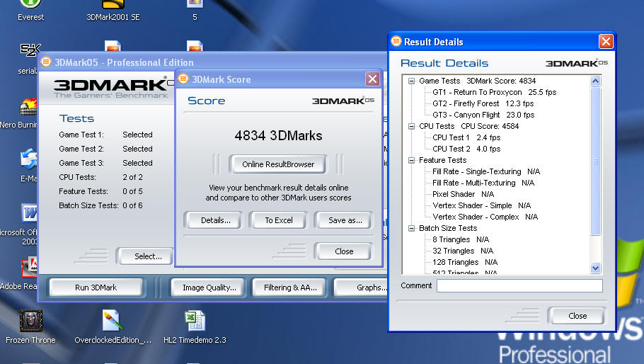Select Vertex Shader - Simple row
The height and width of the screenshot is (364, 644).
(481, 205)
